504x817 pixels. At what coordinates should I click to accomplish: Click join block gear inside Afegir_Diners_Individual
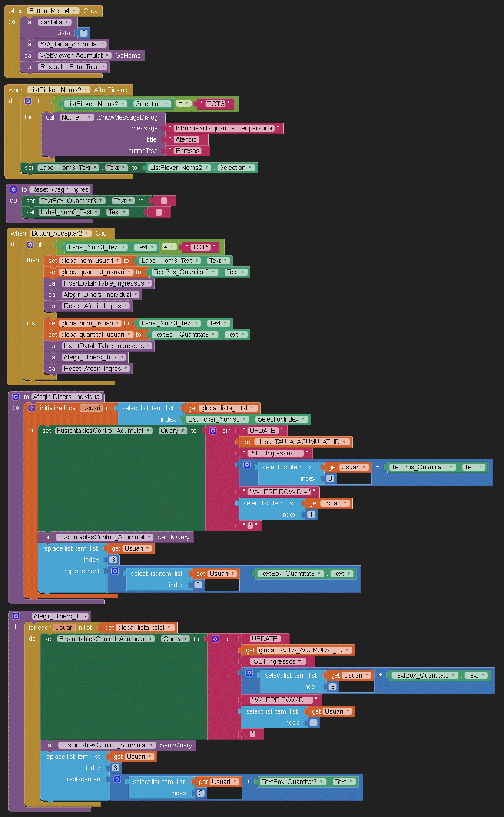click(213, 431)
